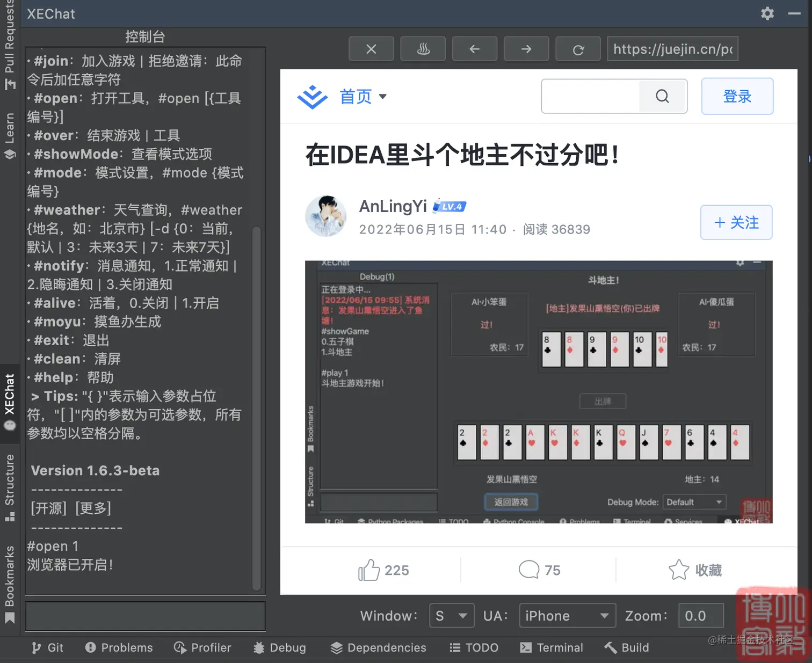Open the UA iPhone dropdown
This screenshot has width=812, height=663.
[568, 616]
